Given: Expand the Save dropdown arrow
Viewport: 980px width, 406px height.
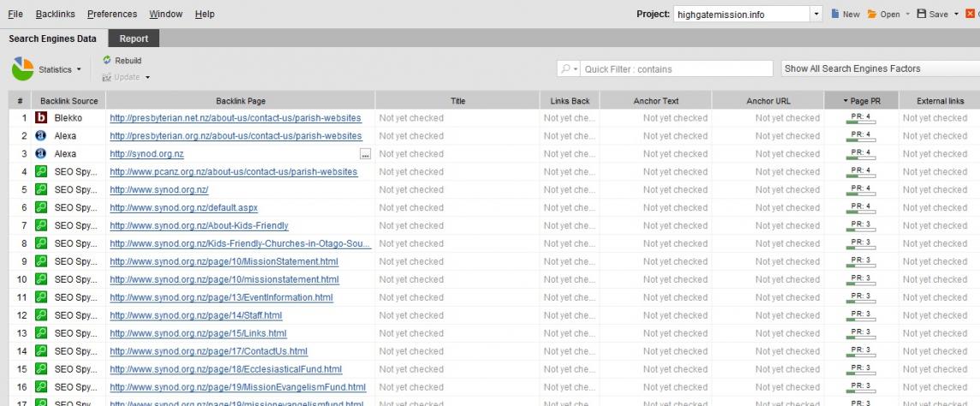Looking at the screenshot, I should click(956, 15).
